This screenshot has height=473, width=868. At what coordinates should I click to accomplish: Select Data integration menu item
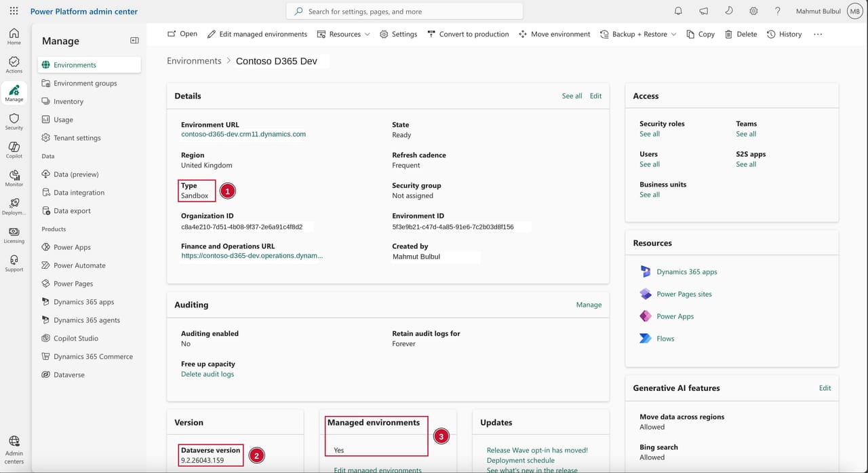[90, 193]
